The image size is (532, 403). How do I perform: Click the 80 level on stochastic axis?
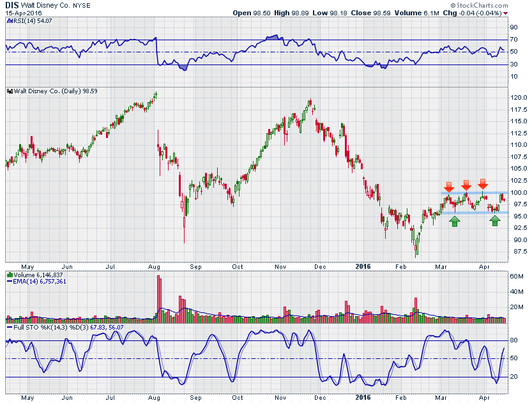point(514,340)
